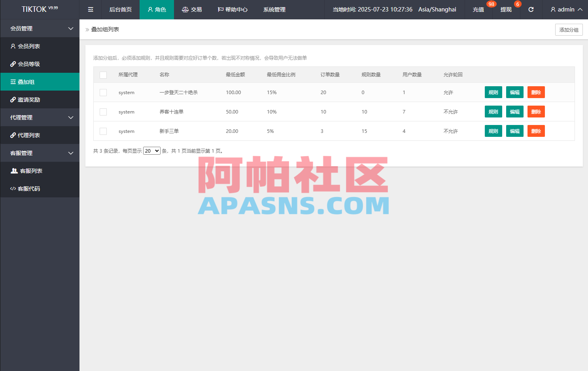
Task: Open 会员列表 in sidebar
Action: 40,46
